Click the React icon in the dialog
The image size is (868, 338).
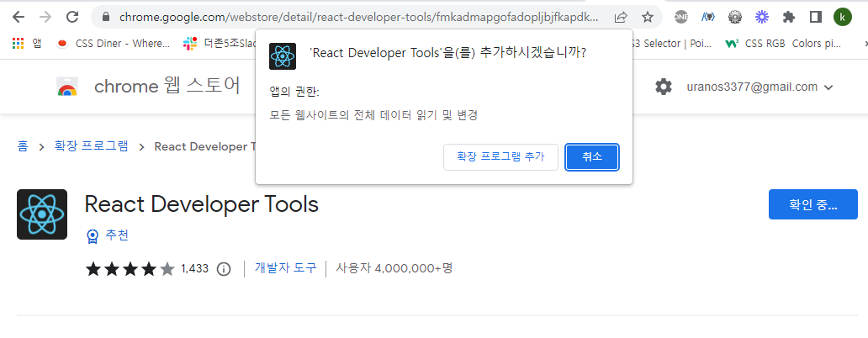[x=283, y=56]
